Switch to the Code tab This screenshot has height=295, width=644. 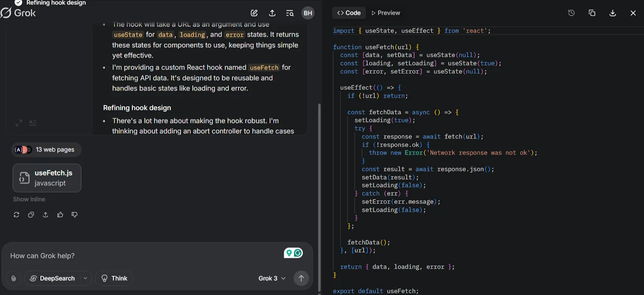[x=349, y=13]
